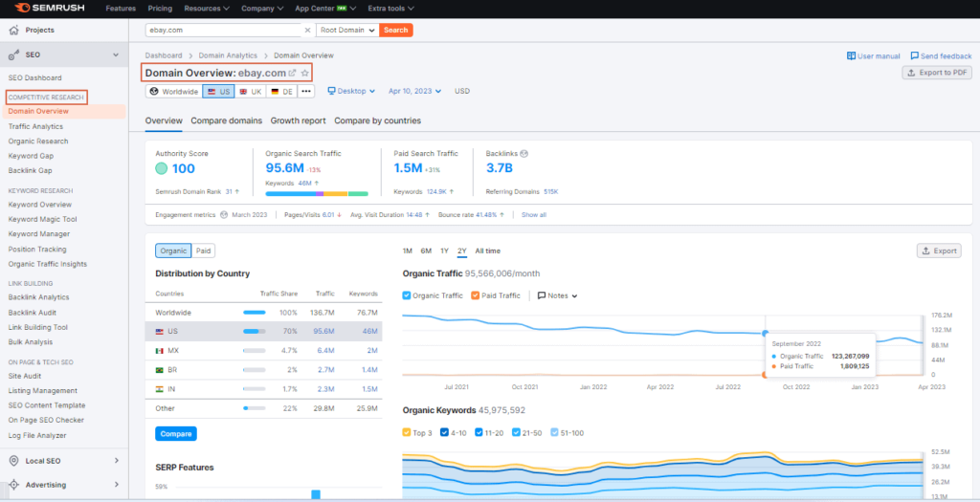This screenshot has height=502, width=980.
Task: Toggle the Paid Traffic checkbox
Action: click(x=475, y=295)
